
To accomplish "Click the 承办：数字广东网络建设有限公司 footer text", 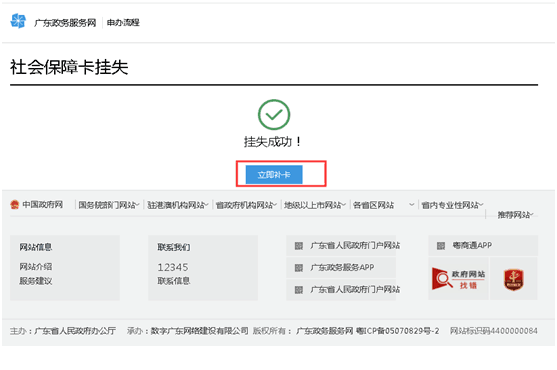I will tap(188, 331).
